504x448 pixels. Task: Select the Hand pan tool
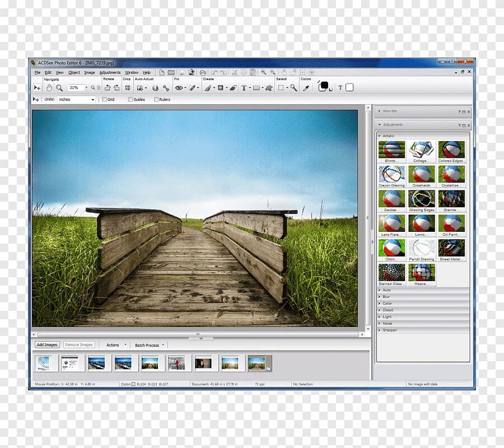[49, 87]
